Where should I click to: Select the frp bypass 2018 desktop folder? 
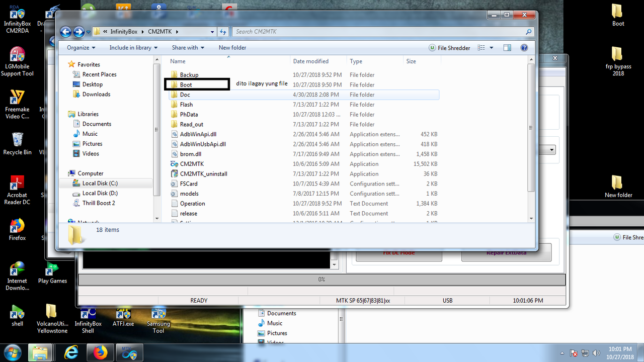[x=618, y=61]
